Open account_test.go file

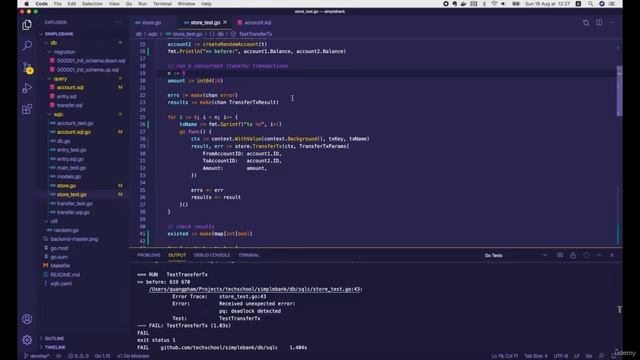click(x=75, y=123)
